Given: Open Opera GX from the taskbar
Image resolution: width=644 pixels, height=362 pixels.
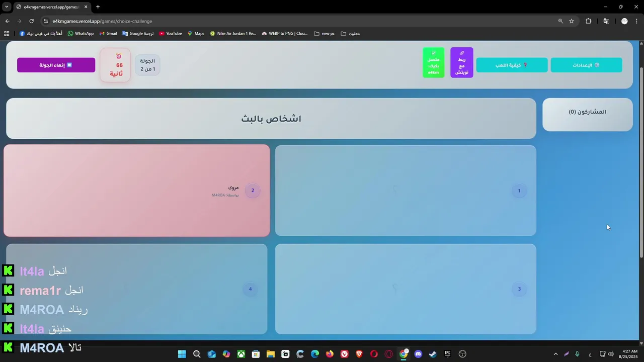Looking at the screenshot, I should click(x=388, y=354).
